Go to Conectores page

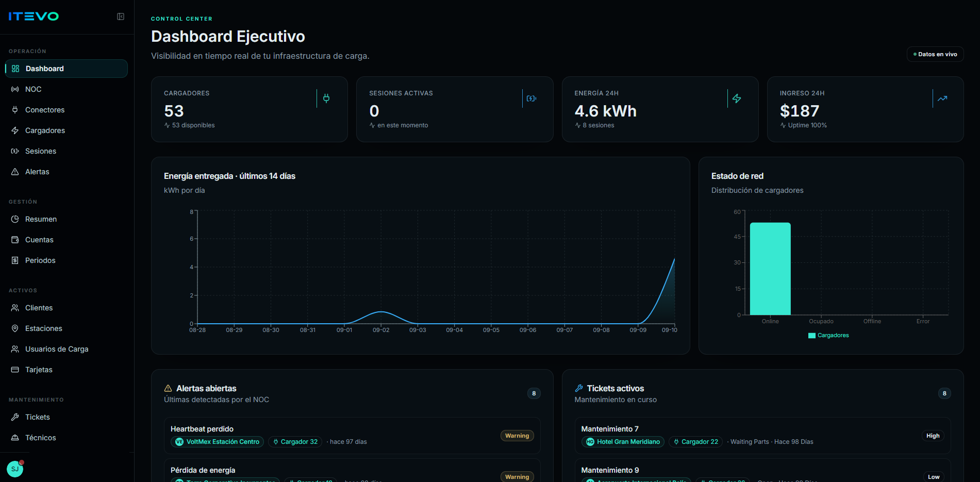coord(67,110)
